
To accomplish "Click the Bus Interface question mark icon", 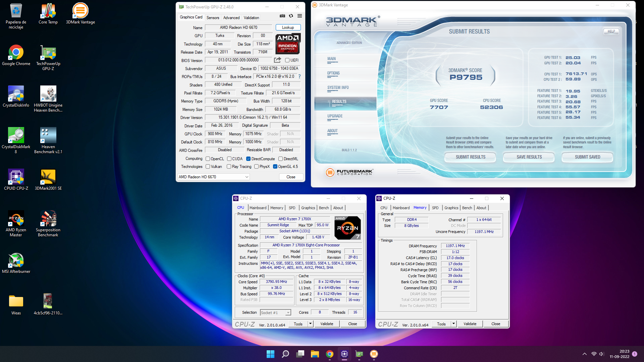I will pos(300,76).
